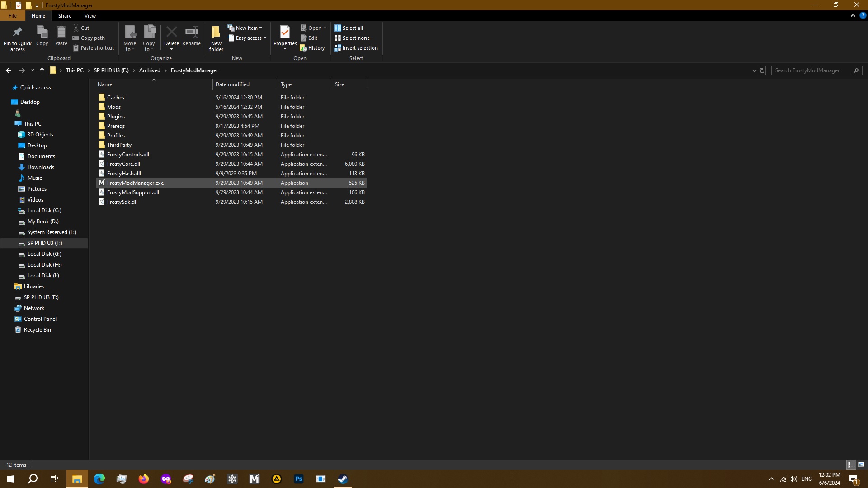Click the Delete icon in ribbon
The image size is (868, 488).
(171, 33)
